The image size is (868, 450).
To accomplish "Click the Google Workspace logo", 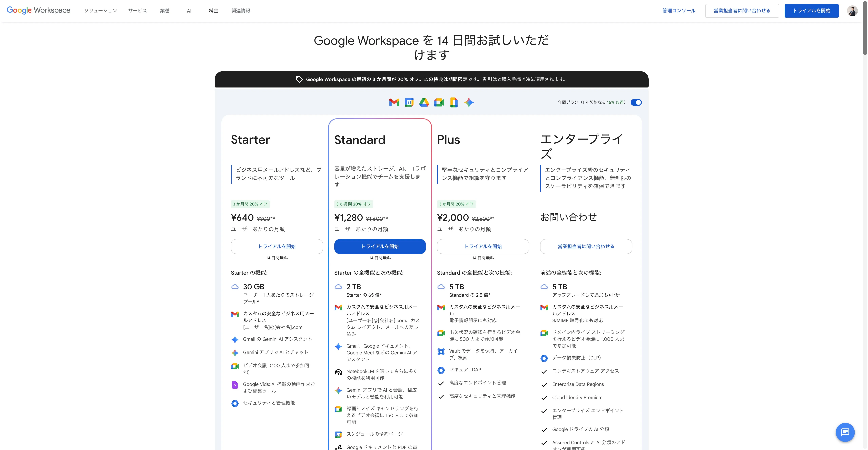I will [38, 10].
